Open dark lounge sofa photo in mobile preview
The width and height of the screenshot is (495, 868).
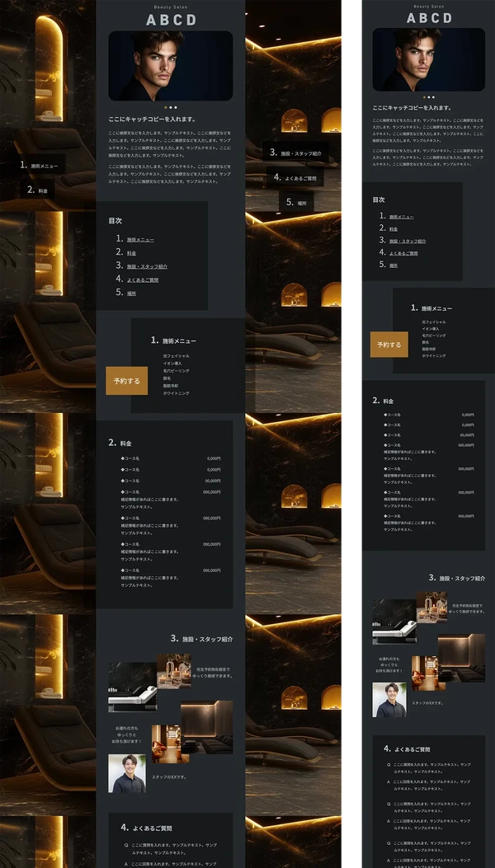[462, 658]
